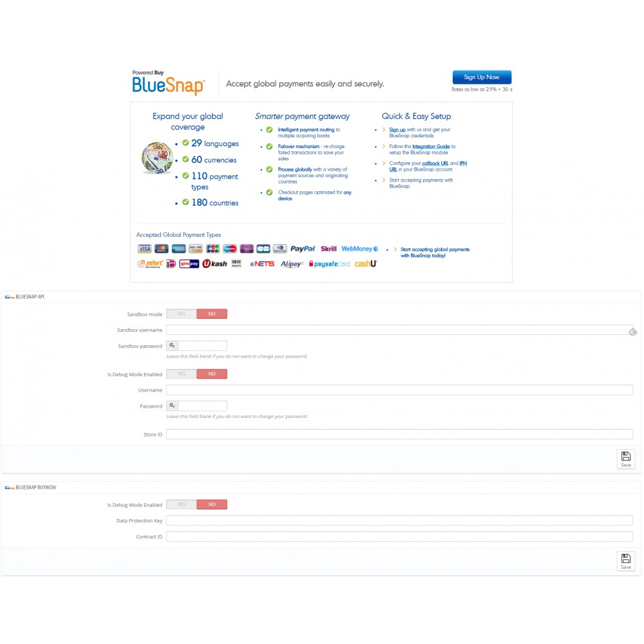Enable Debug Mode YES in BlueSnap API
Screen dimensions: 644x644
click(182, 374)
